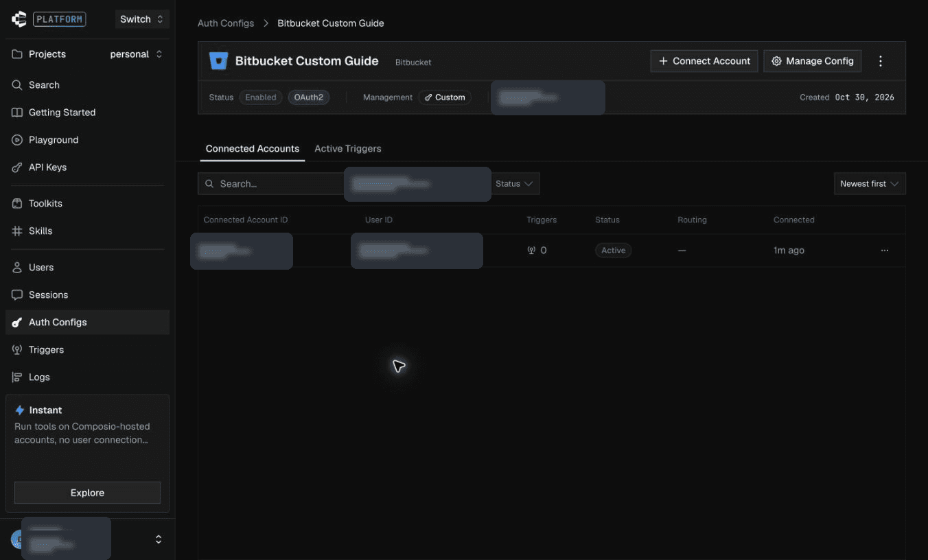Change the Newest first sort order
Screen dimensions: 928x560
[x=870, y=184]
